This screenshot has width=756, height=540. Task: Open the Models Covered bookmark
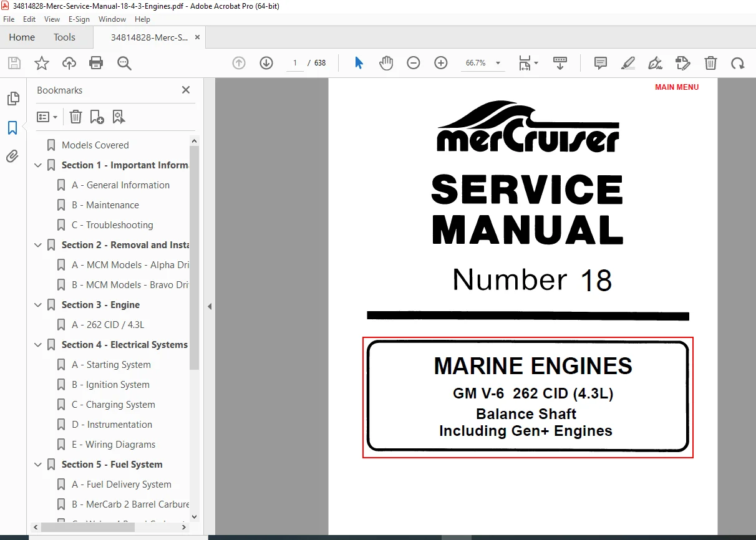click(95, 145)
